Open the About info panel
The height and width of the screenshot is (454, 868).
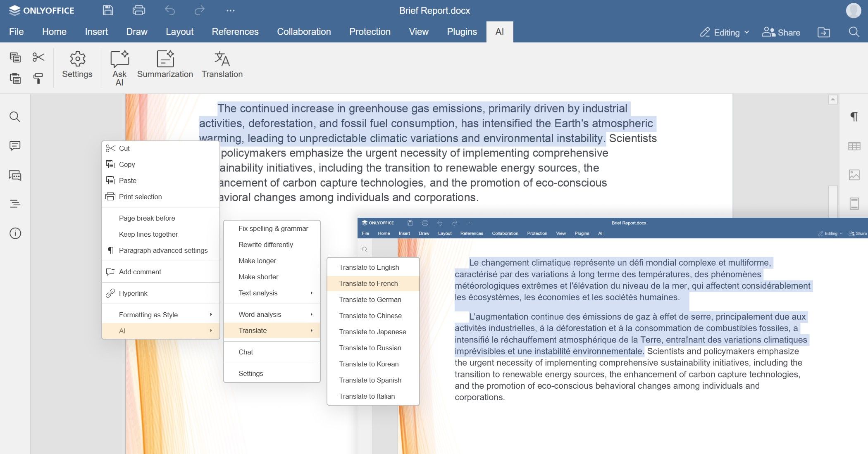pos(15,233)
